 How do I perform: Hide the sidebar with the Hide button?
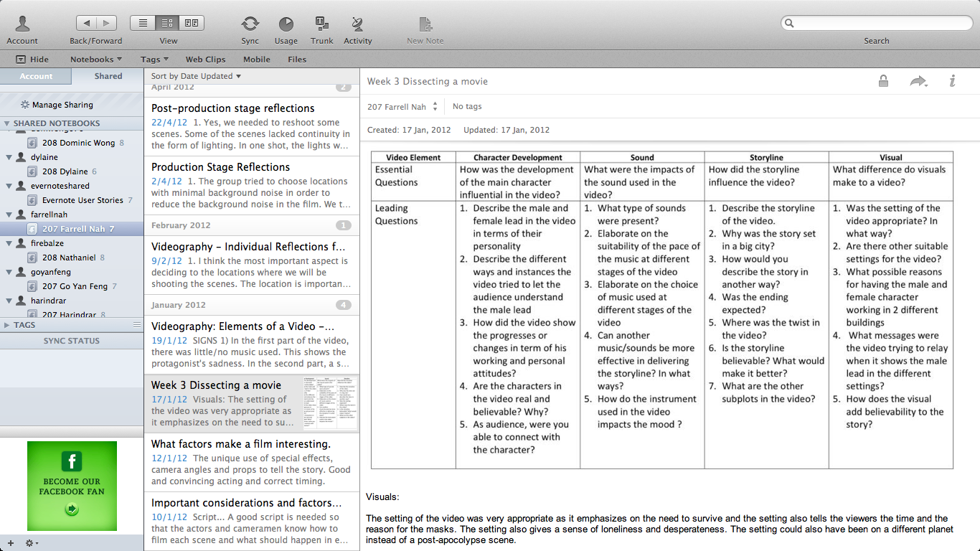pos(32,60)
